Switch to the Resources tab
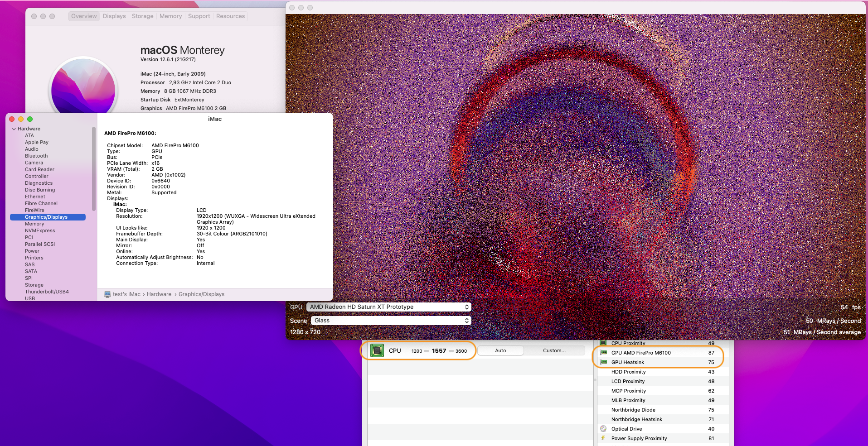Image resolution: width=868 pixels, height=446 pixels. pyautogui.click(x=231, y=16)
